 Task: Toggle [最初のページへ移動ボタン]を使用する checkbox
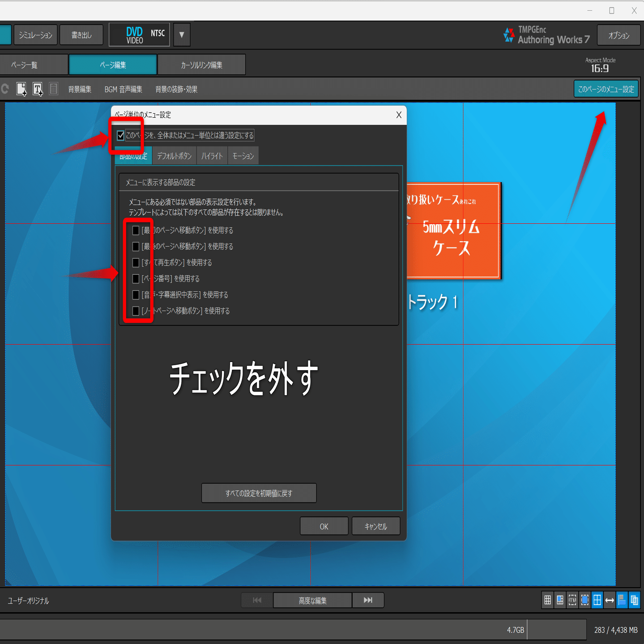(136, 230)
